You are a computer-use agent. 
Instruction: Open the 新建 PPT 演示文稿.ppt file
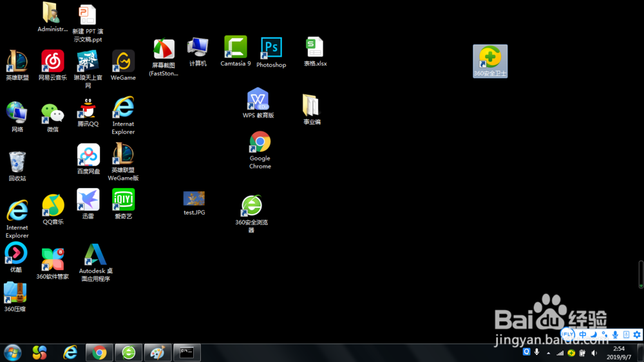click(x=88, y=23)
